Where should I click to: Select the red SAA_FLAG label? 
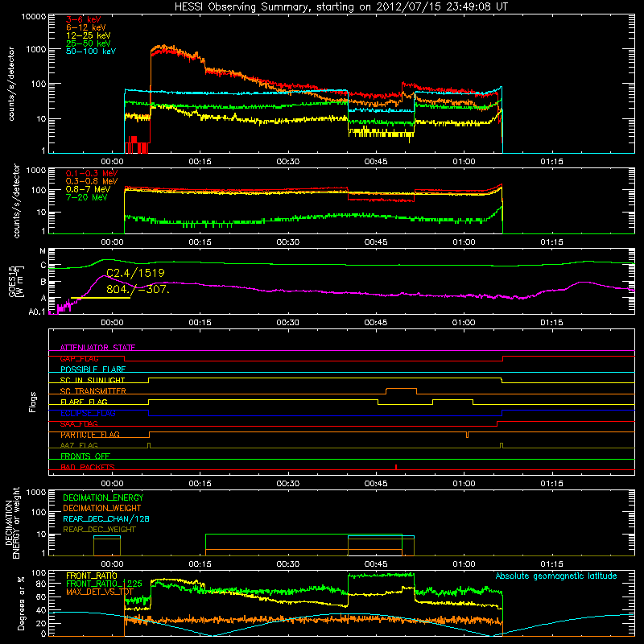(x=79, y=423)
